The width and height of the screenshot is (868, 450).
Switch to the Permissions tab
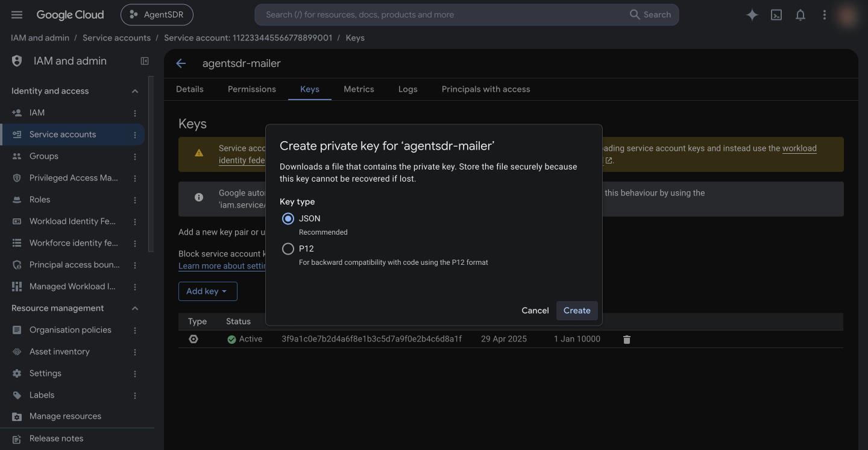pyautogui.click(x=252, y=89)
